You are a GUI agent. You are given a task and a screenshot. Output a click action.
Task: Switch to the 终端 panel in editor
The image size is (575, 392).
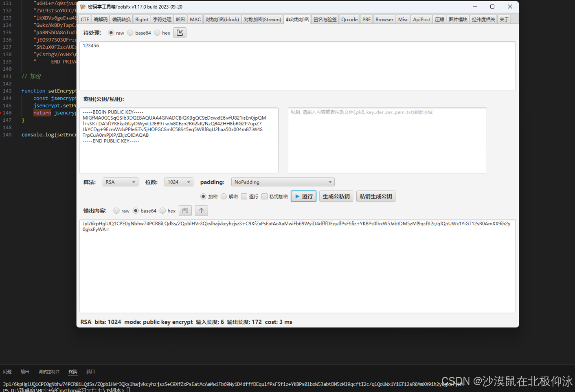72,371
